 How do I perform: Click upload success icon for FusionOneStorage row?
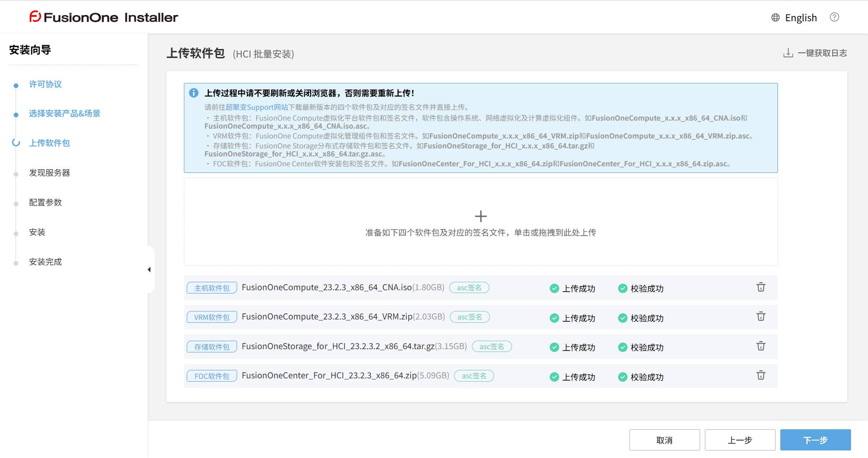point(554,347)
